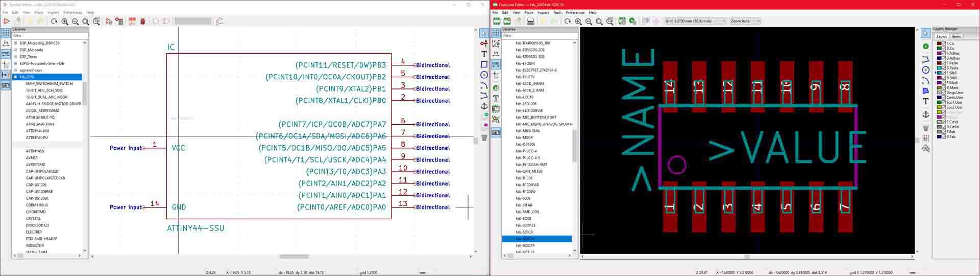Click the red bug (ERC check) icon in Symbol Editor
The width and height of the screenshot is (980, 276).
click(142, 21)
